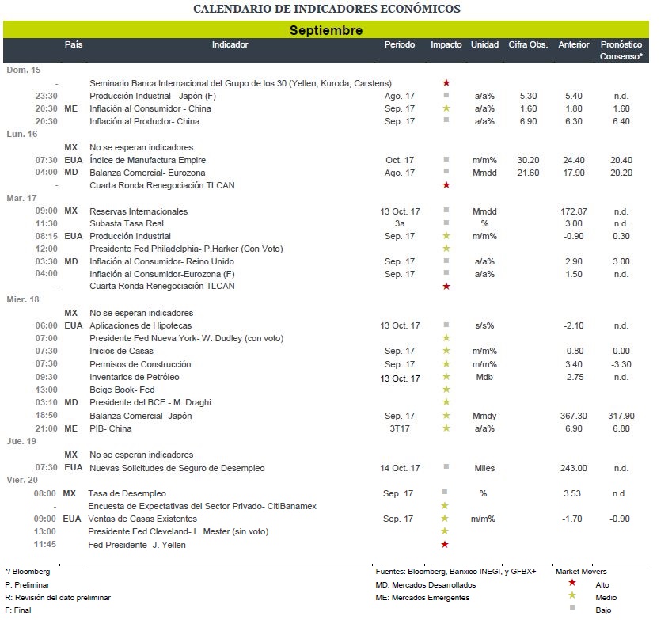Click 'R: Revisión del dato preliminar' footnote
Image resolution: width=672 pixels, height=620 pixels.
58,597
